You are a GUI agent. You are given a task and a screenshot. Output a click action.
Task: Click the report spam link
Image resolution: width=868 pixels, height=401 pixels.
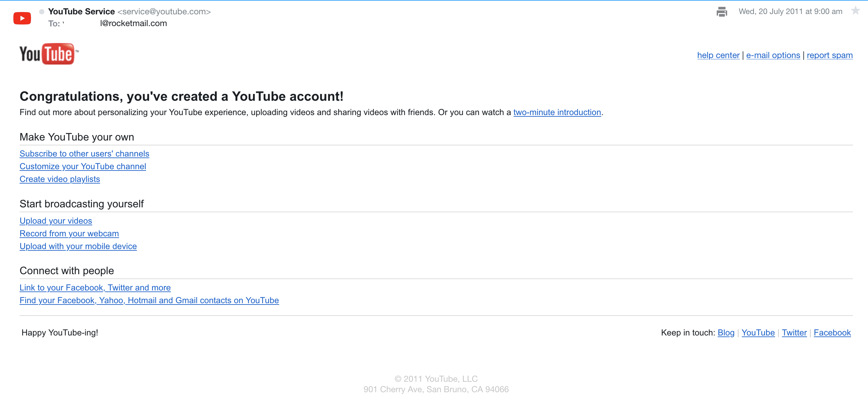[829, 55]
